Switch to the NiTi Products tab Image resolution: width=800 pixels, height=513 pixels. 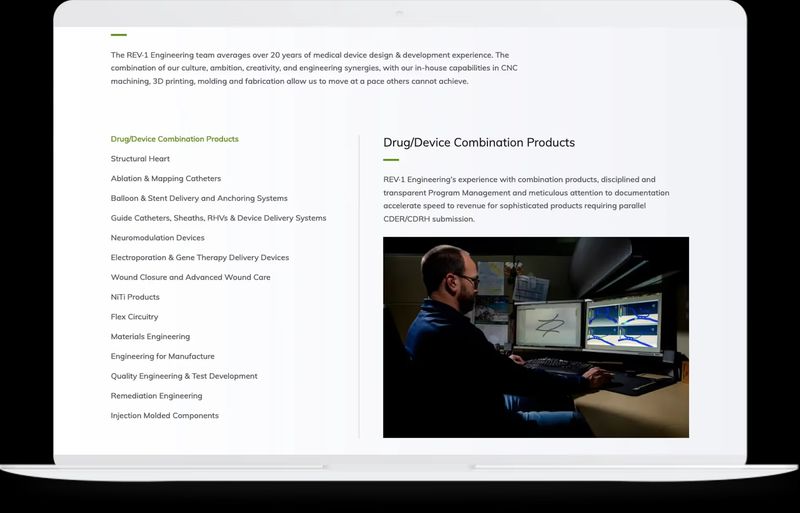pyautogui.click(x=135, y=297)
